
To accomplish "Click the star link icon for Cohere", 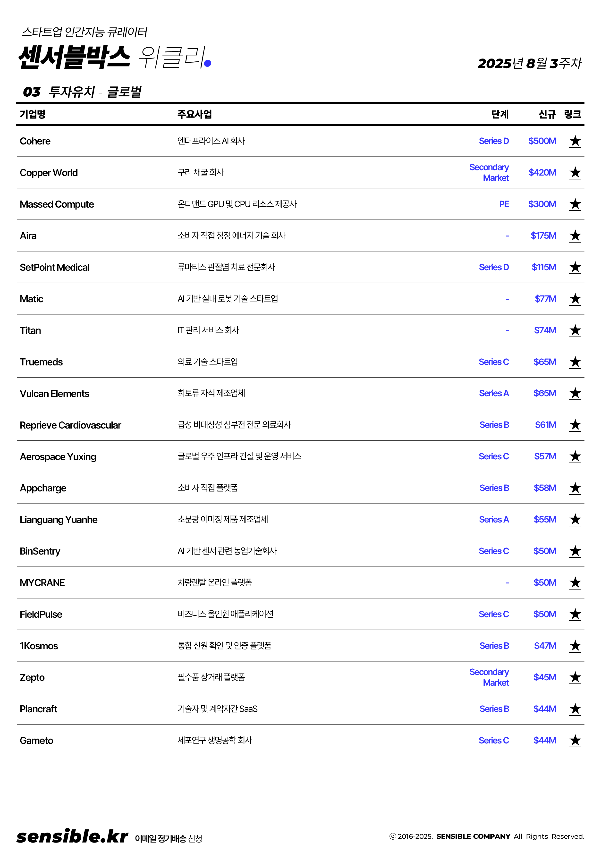I will pos(575,141).
